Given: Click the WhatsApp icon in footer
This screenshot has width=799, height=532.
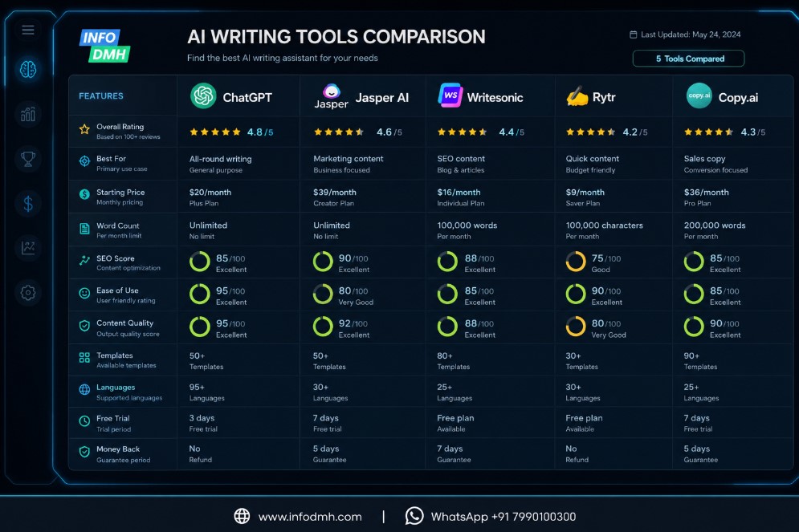Looking at the screenshot, I should 414,516.
